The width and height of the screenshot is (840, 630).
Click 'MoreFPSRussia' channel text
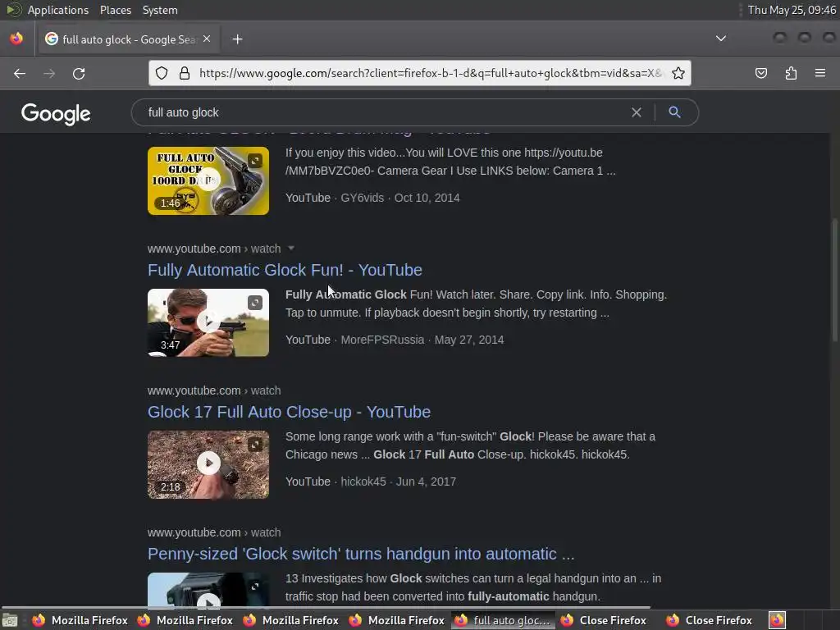[x=382, y=340]
